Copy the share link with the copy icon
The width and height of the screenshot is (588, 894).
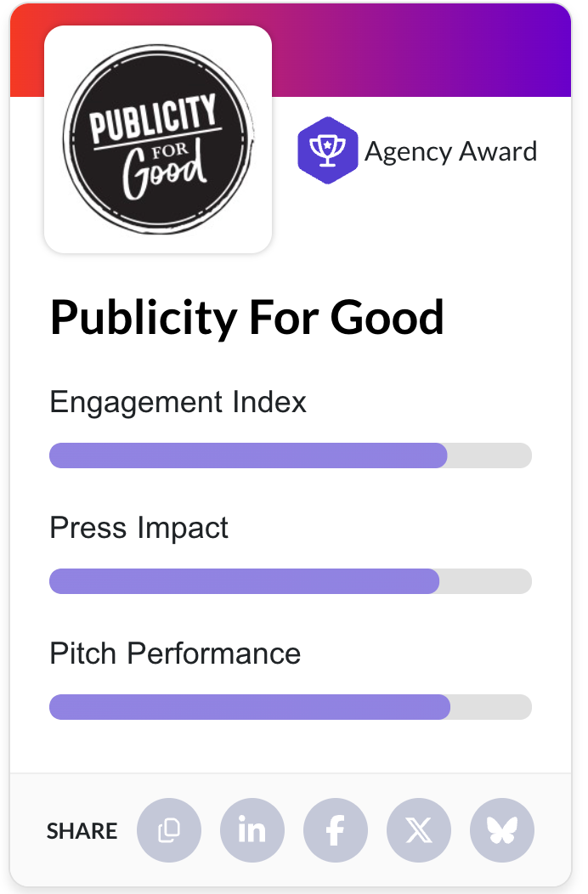click(169, 830)
